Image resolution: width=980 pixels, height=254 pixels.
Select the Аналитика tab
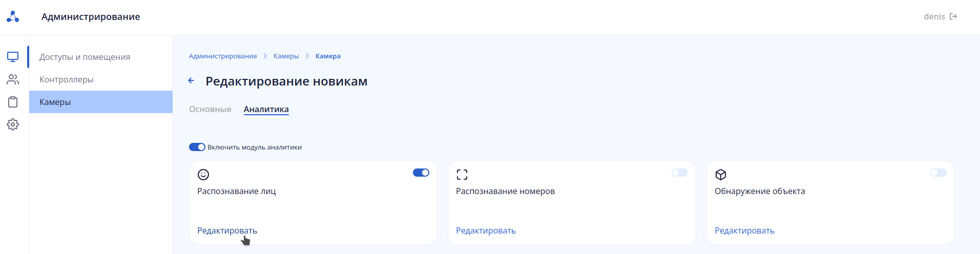click(266, 109)
